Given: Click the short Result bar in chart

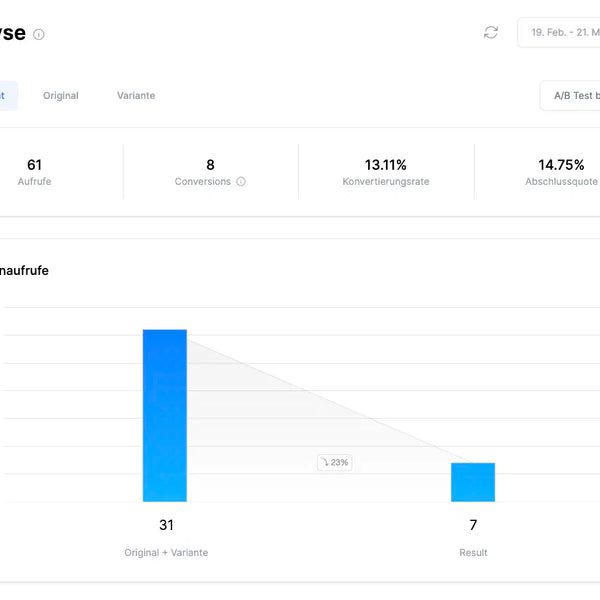Looking at the screenshot, I should click(x=473, y=482).
